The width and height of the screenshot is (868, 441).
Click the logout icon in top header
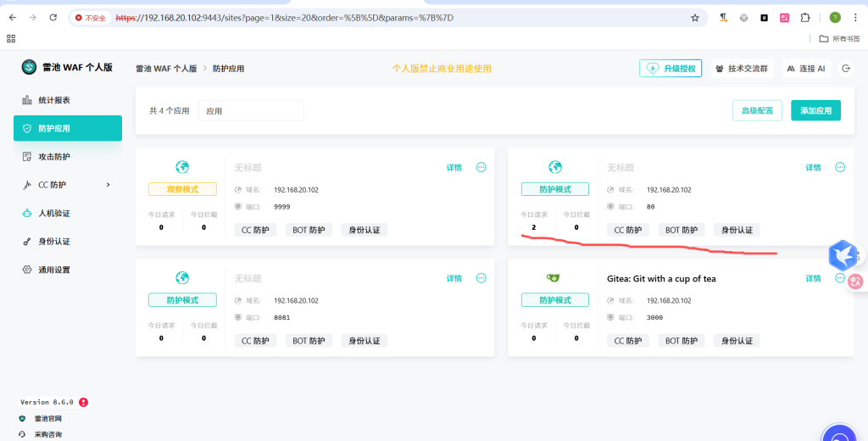coord(845,69)
